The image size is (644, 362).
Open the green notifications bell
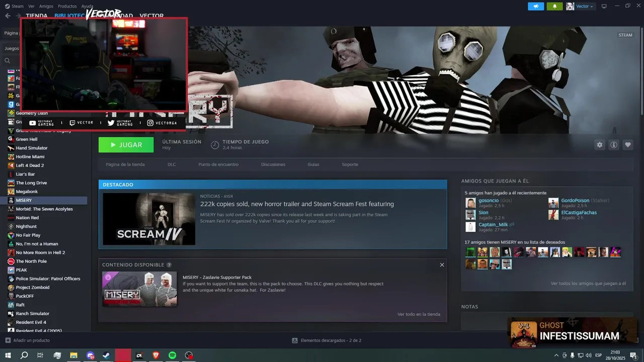pos(554,6)
